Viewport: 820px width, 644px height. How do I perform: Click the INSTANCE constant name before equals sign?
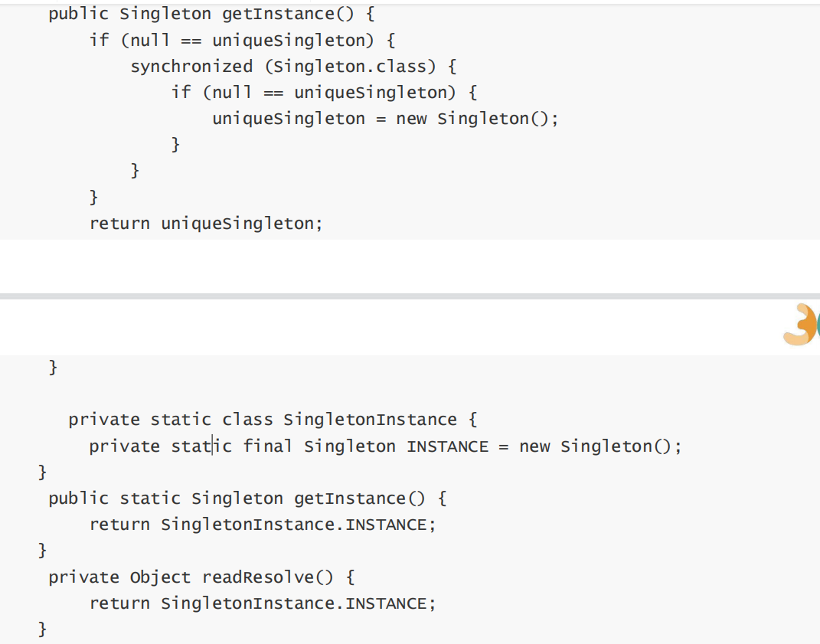tap(448, 446)
